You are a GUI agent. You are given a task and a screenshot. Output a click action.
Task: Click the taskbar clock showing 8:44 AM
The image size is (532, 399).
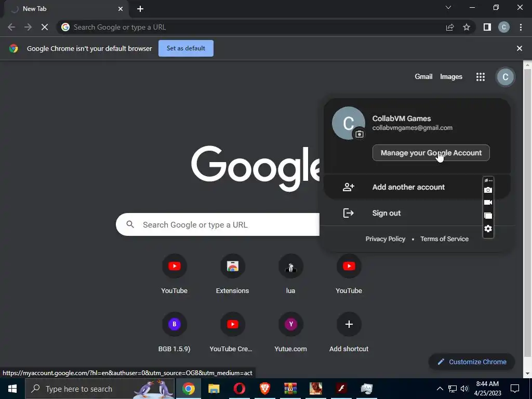tap(487, 389)
